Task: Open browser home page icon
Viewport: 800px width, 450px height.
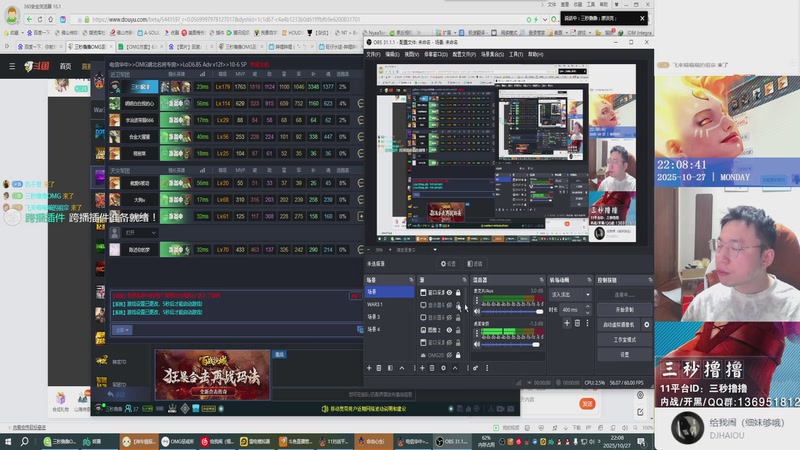Action: coord(51,19)
